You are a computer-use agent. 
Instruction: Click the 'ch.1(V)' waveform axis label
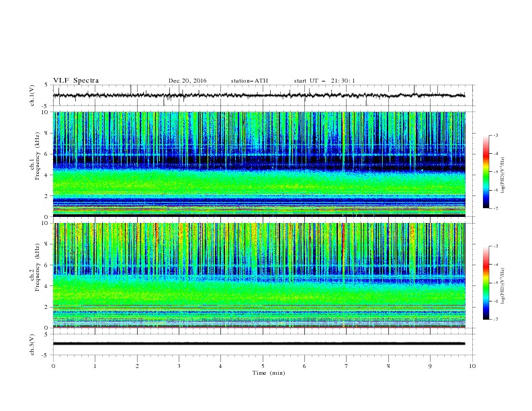pyautogui.click(x=33, y=95)
